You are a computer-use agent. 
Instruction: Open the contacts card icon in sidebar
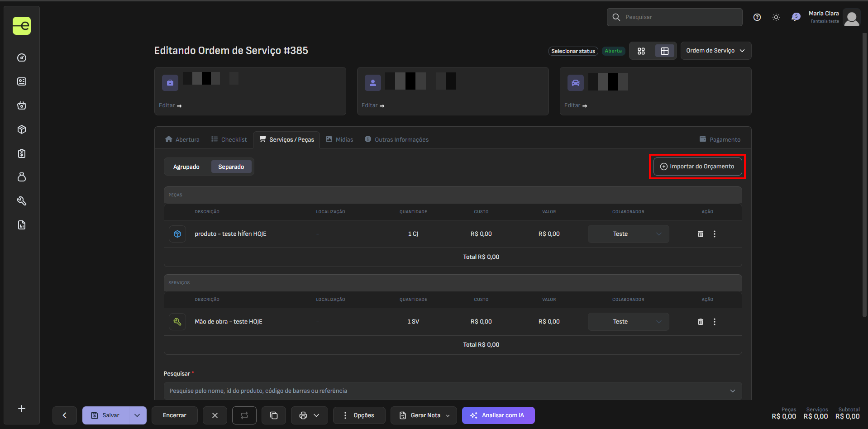[22, 81]
